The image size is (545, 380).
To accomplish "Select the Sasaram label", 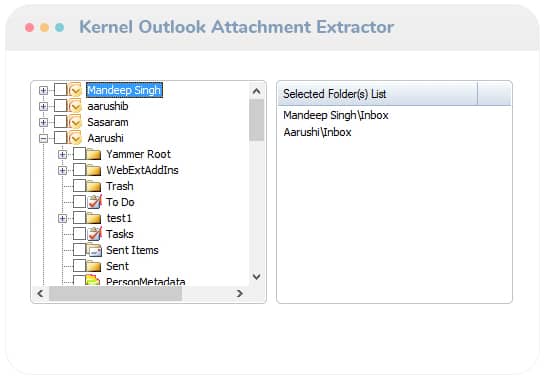I will 108,122.
